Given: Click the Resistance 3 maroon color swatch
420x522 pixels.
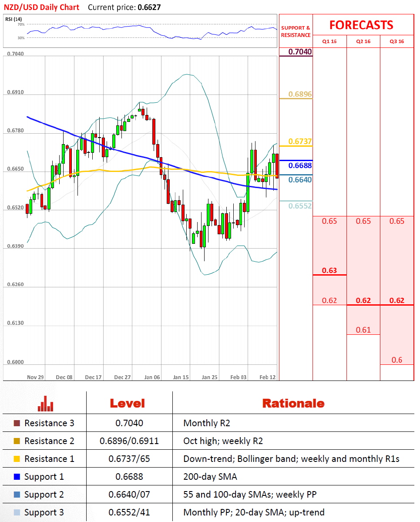Looking at the screenshot, I should click(17, 423).
